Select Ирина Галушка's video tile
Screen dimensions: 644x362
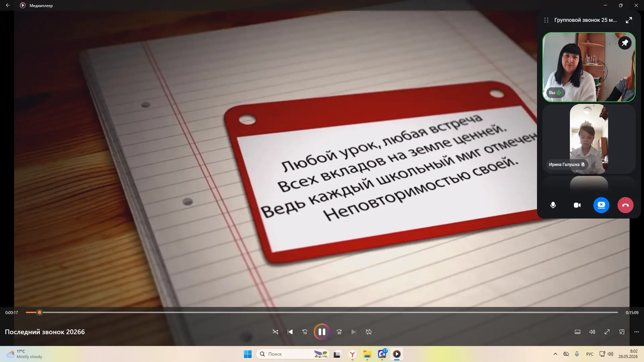tap(589, 139)
